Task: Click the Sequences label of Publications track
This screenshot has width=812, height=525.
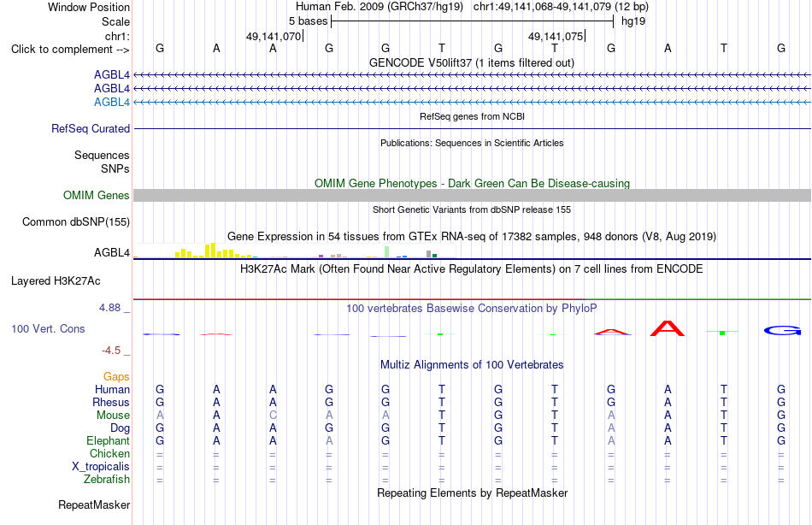Action: click(102, 155)
